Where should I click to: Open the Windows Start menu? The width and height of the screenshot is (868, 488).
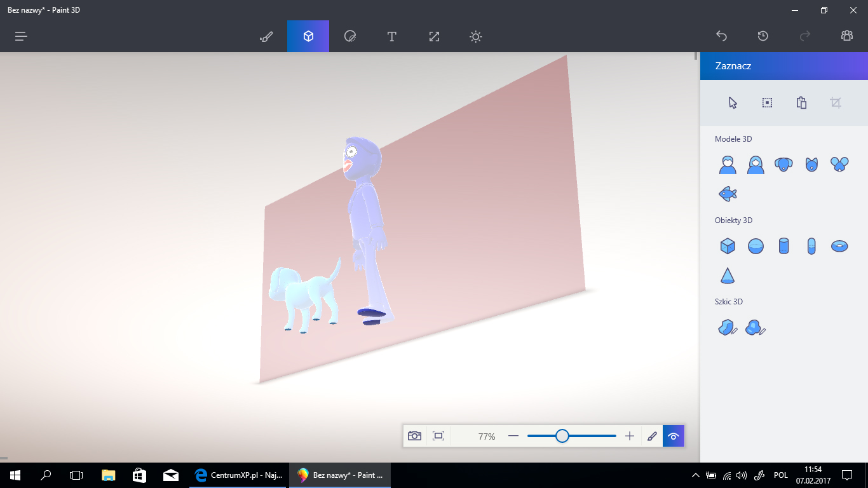pos(15,475)
